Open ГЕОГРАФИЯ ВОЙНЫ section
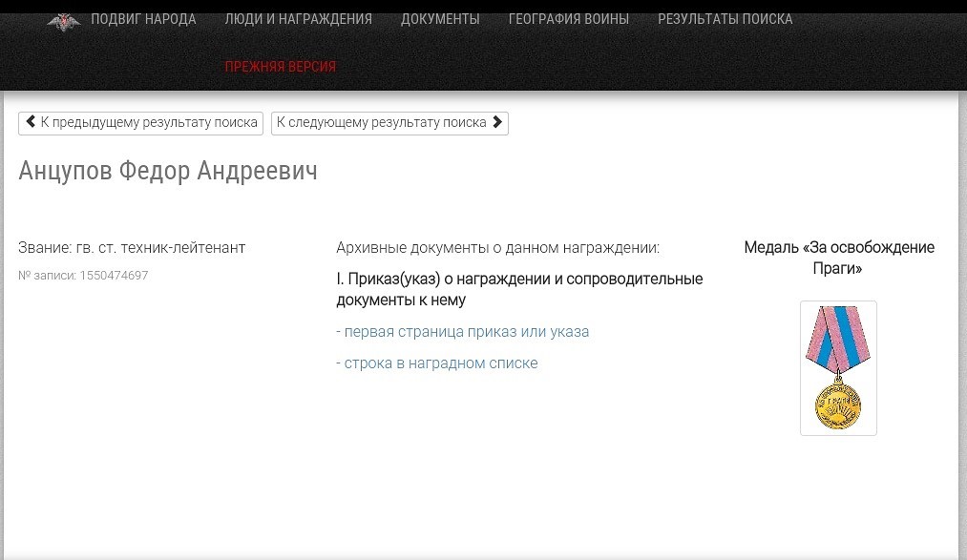The image size is (967, 560). click(x=568, y=19)
